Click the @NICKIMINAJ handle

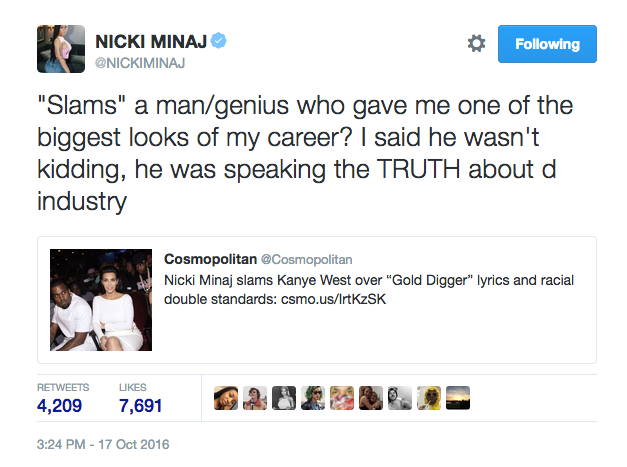[140, 63]
